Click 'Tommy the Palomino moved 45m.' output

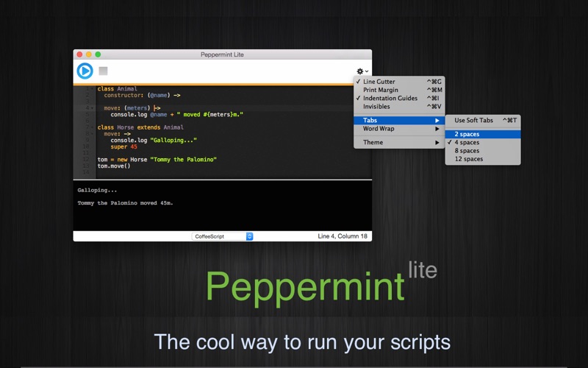[125, 203]
